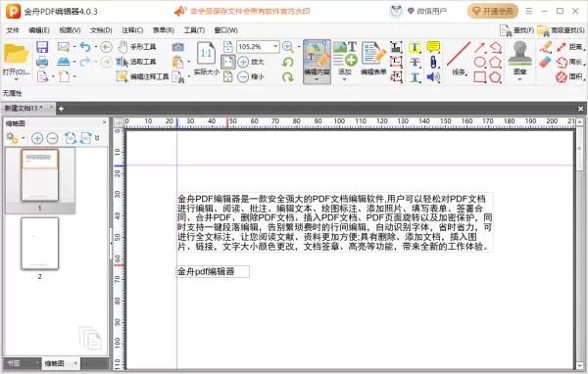Select the Perimeter (周长) measure tool

click(x=570, y=62)
